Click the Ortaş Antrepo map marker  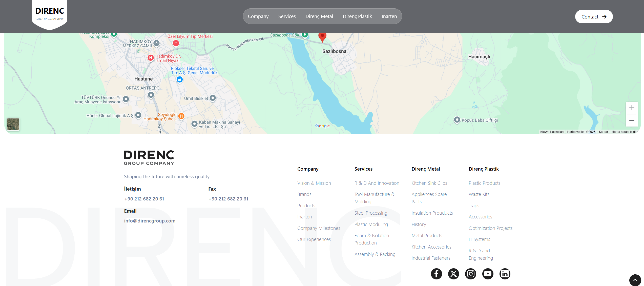tap(151, 95)
